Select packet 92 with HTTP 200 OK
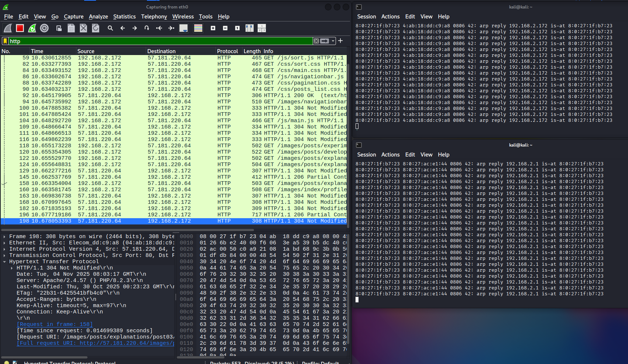 pos(174,95)
